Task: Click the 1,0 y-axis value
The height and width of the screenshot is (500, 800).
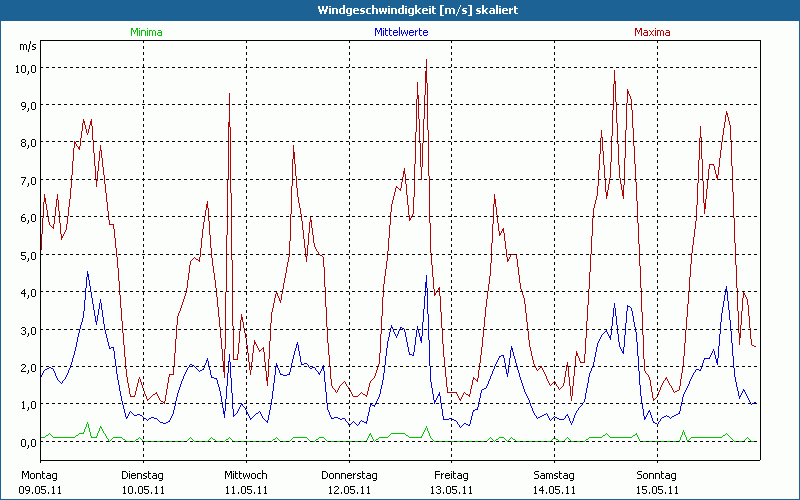Action: (x=29, y=405)
